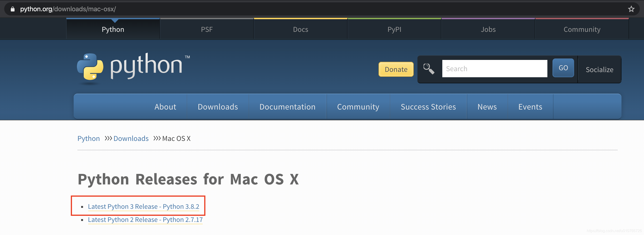
Task: Click the magnifying glass search icon
Action: pyautogui.click(x=429, y=69)
